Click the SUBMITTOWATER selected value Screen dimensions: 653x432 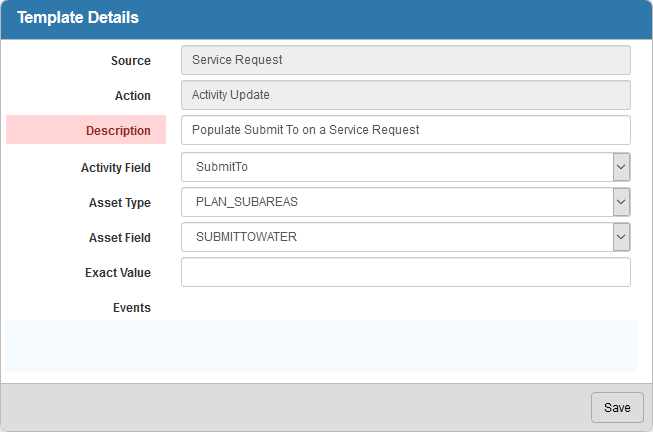click(x=247, y=237)
